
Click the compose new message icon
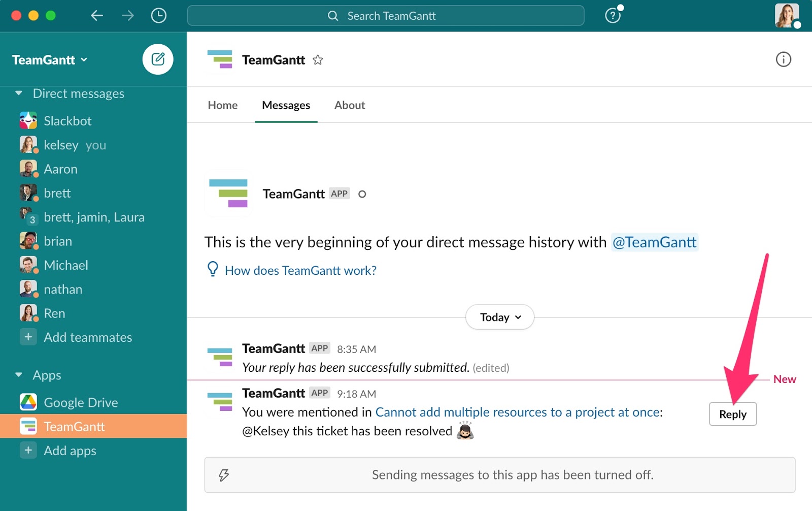click(158, 59)
